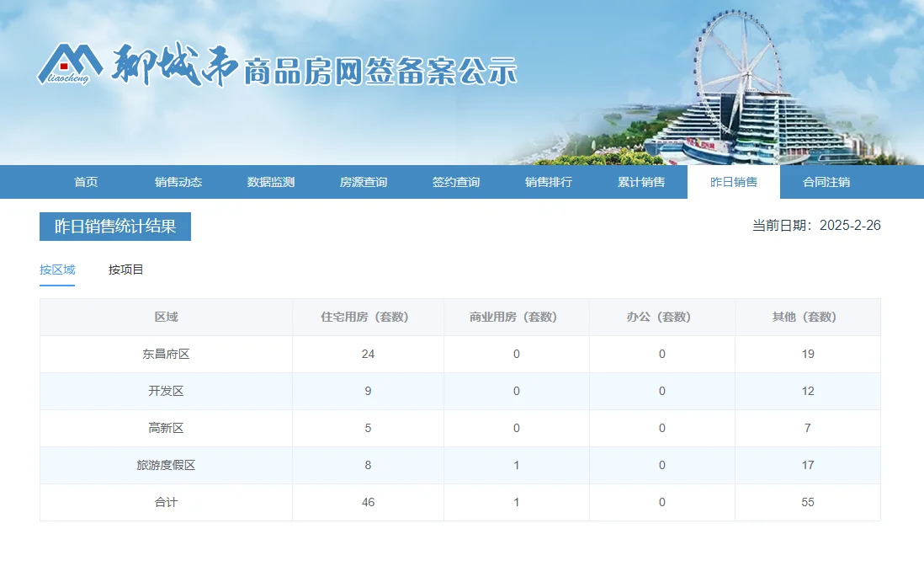The height and width of the screenshot is (566, 924).
Task: Click the 当前日期 2025-2-26 text
Action: click(x=816, y=225)
